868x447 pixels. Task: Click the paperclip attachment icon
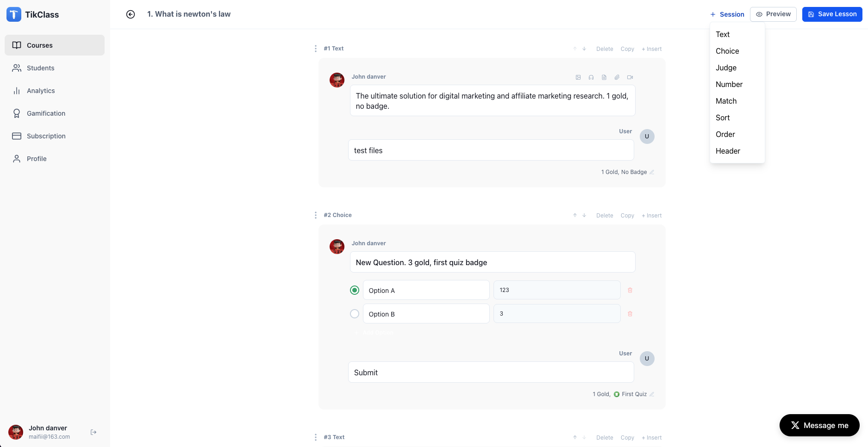[x=617, y=77]
